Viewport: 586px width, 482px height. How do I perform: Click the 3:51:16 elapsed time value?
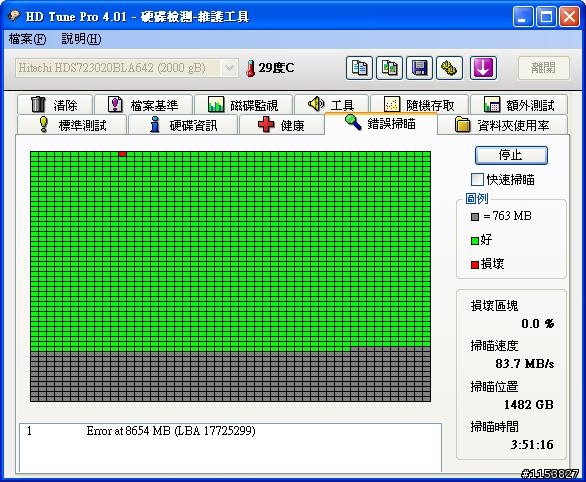point(532,444)
